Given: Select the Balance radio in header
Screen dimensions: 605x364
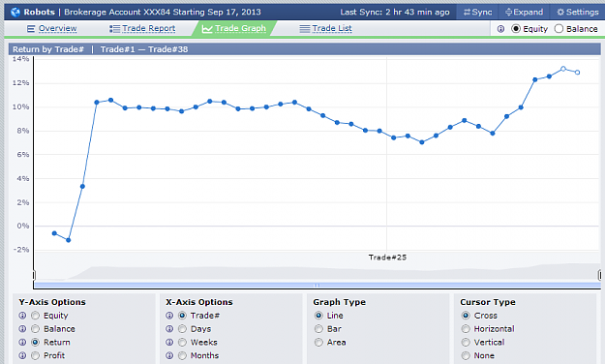Looking at the screenshot, I should [x=559, y=29].
